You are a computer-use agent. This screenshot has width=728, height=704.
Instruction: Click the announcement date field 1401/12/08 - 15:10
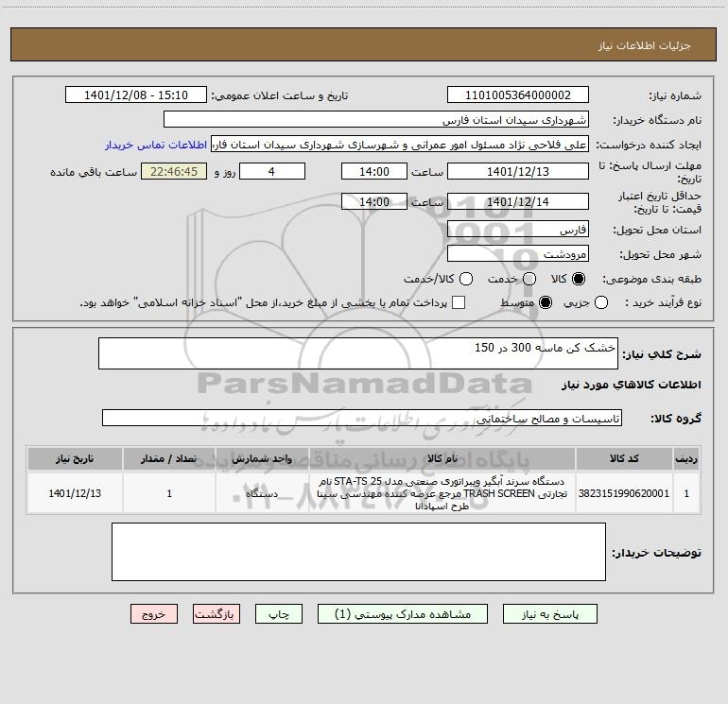[136, 95]
